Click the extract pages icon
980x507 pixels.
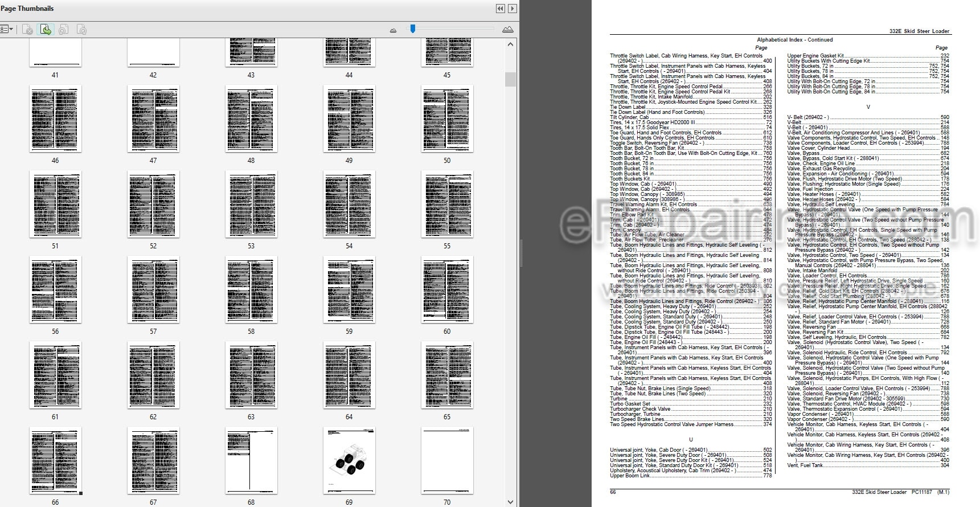point(46,30)
